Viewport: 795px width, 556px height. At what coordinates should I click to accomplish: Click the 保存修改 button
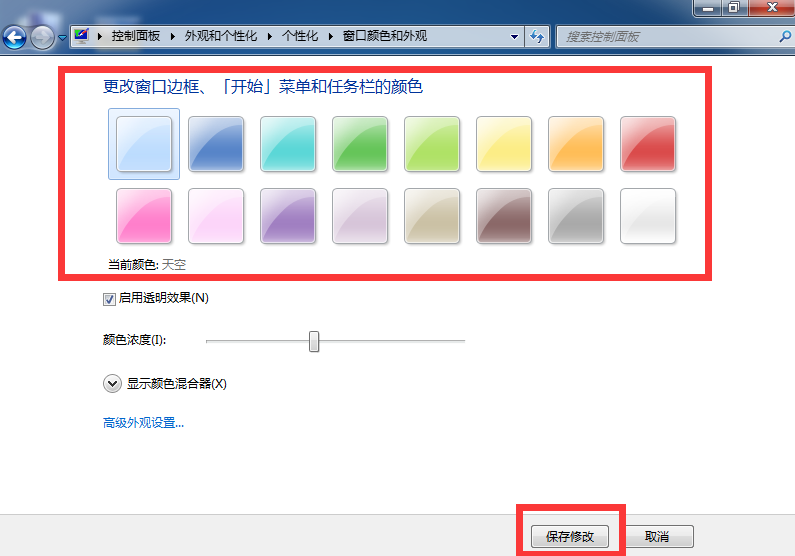click(570, 536)
